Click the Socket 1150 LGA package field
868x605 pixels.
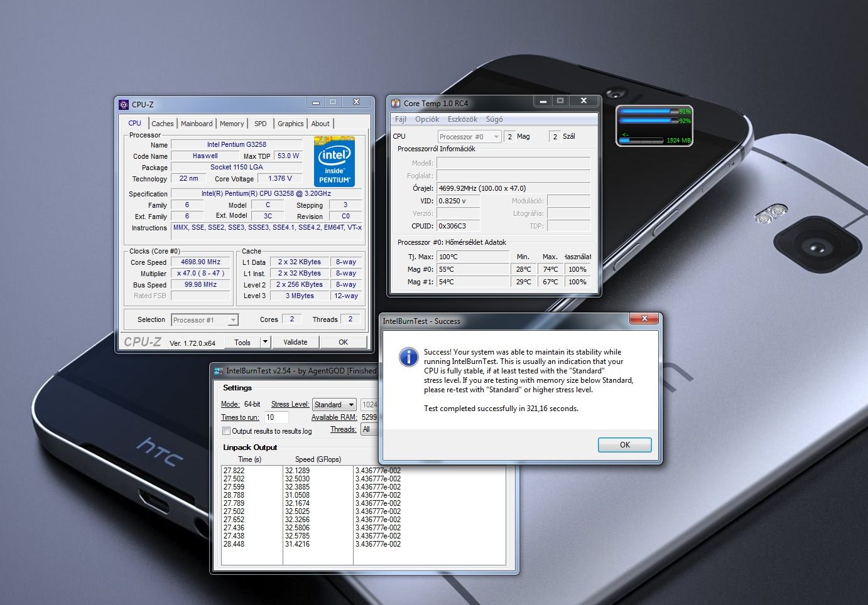coord(237,167)
